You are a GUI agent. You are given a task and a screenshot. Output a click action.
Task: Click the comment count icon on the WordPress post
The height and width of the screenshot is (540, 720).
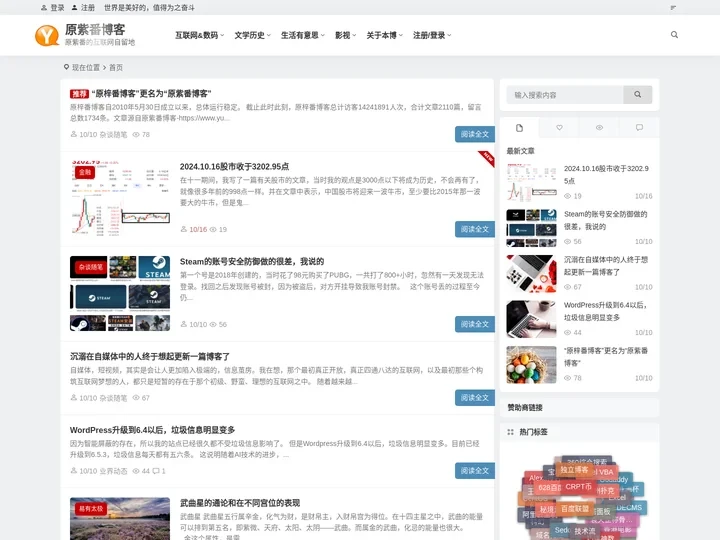tap(156, 471)
